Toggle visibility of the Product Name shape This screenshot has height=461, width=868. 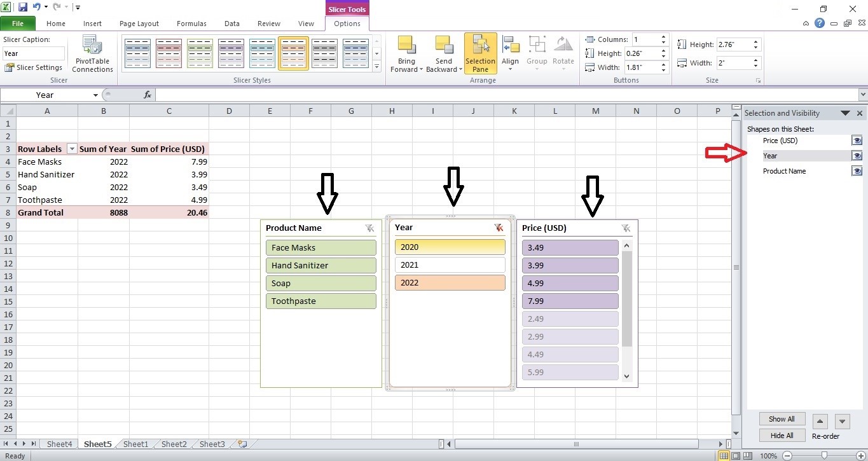857,170
